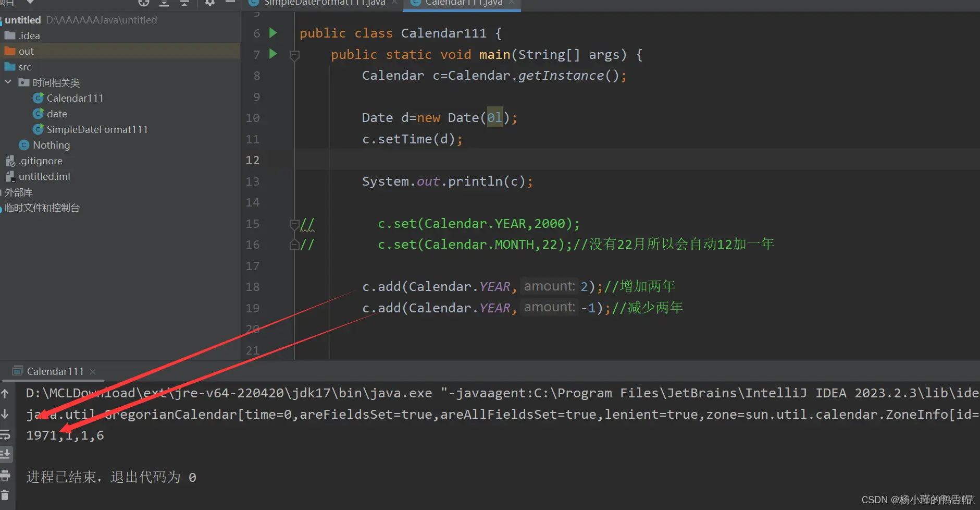Click the java.exe command line in console

tap(502, 393)
